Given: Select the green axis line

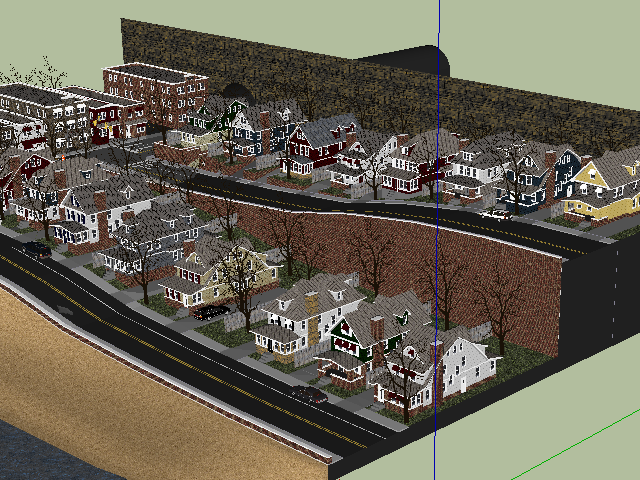Looking at the screenshot, I should coord(576,444).
